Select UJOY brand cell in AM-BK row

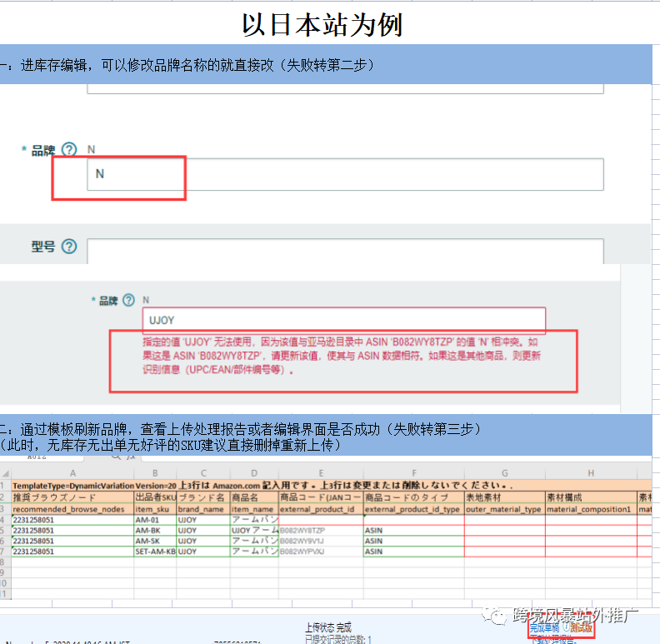click(x=203, y=531)
